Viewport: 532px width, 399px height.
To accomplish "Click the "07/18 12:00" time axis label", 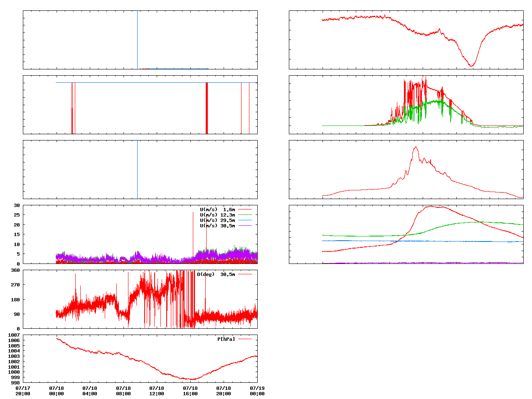I will (x=157, y=391).
